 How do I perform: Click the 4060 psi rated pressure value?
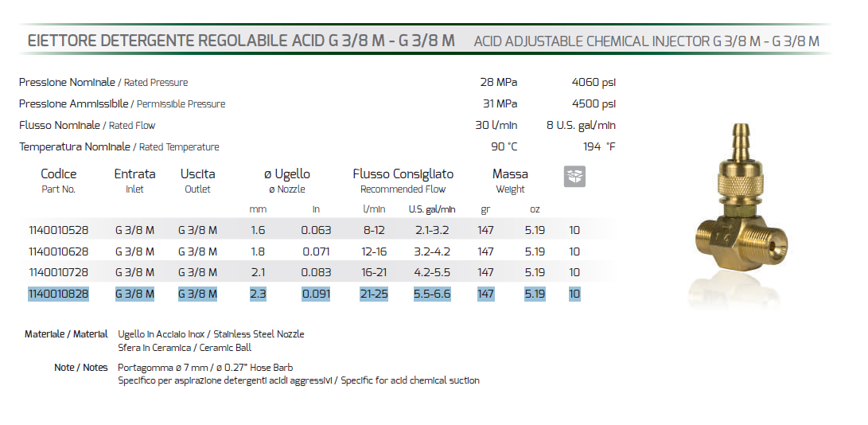click(x=594, y=82)
